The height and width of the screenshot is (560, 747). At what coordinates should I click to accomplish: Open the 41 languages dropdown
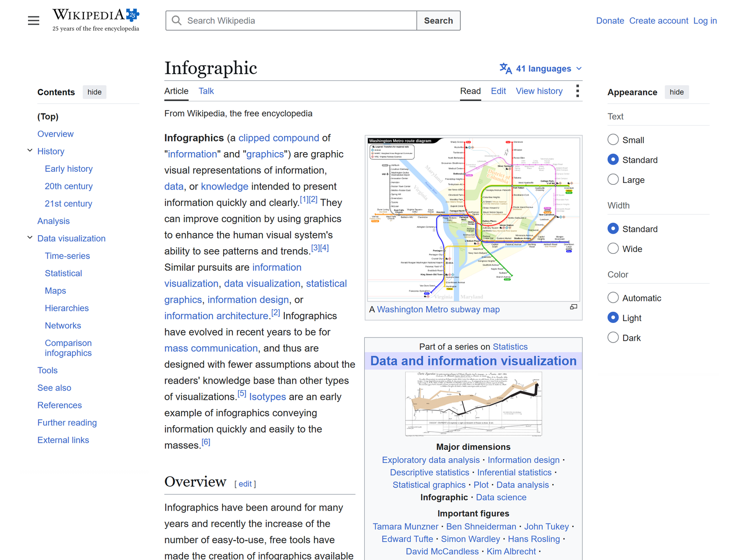pyautogui.click(x=541, y=69)
